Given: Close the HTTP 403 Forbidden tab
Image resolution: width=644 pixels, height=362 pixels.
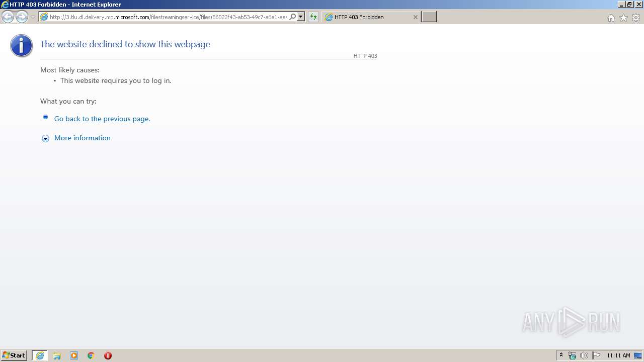Looking at the screenshot, I should 415,17.
